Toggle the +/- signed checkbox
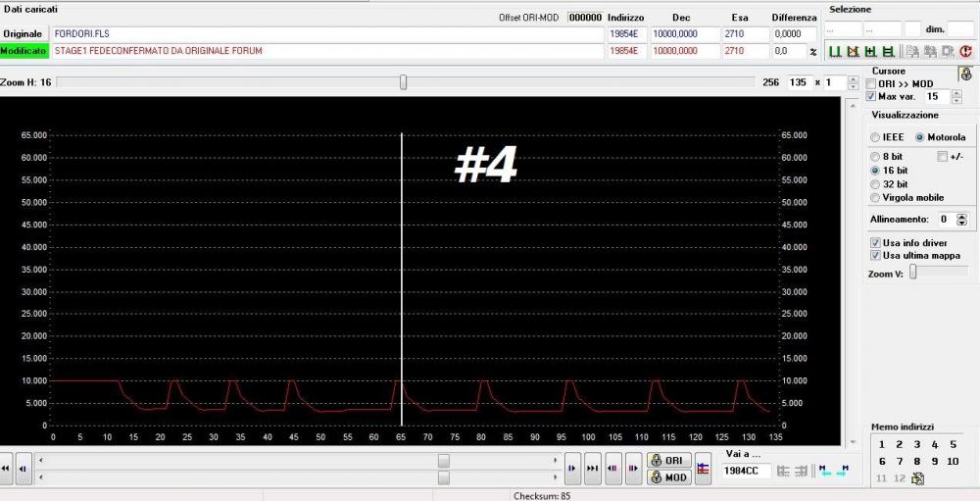Viewport: 980px width, 501px height. [943, 157]
